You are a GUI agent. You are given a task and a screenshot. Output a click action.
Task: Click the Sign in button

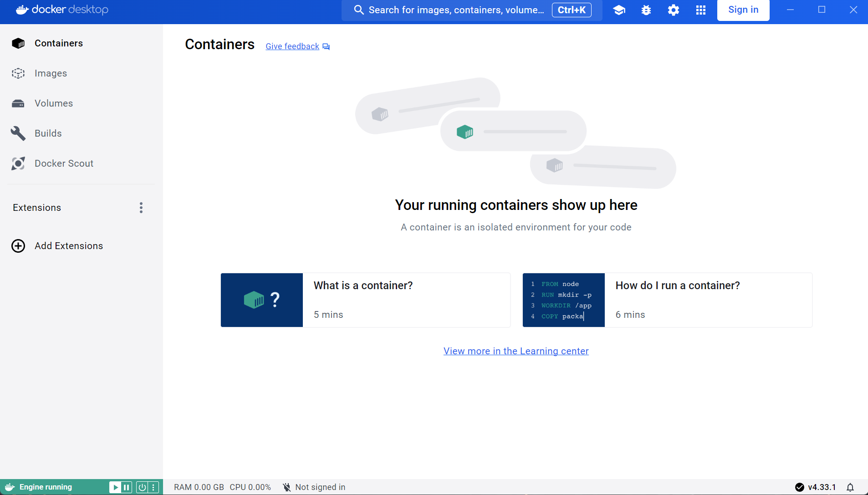coord(743,10)
